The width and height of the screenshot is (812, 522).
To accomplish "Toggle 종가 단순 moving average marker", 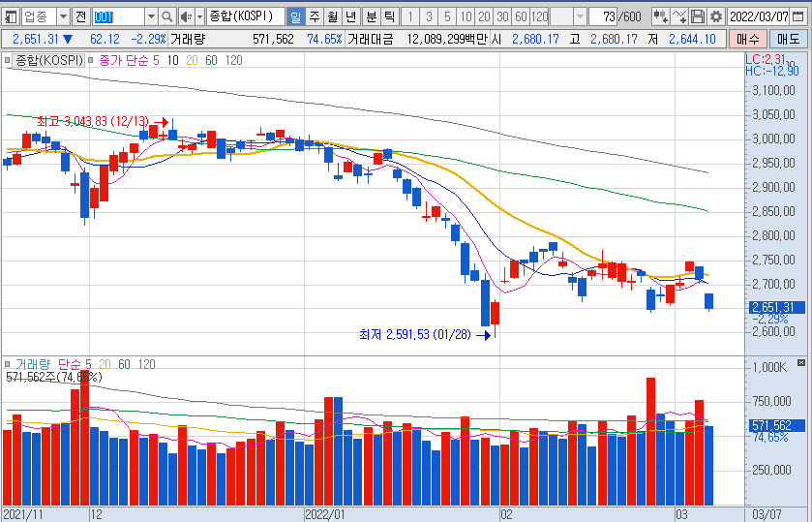I will (91, 60).
